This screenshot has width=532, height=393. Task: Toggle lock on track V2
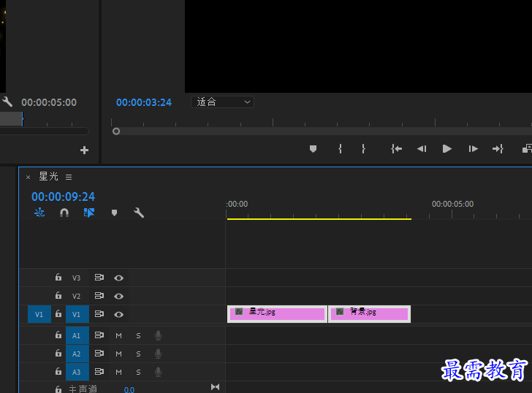pyautogui.click(x=58, y=296)
